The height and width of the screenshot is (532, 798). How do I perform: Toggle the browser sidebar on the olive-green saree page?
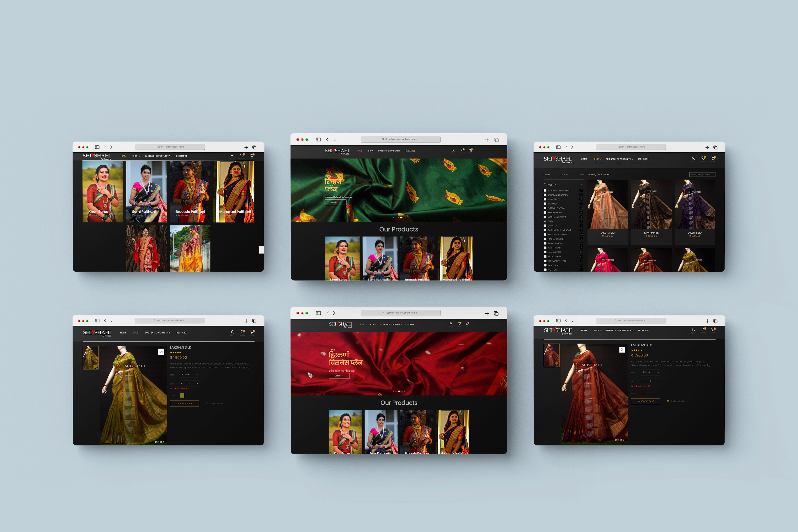point(97,321)
